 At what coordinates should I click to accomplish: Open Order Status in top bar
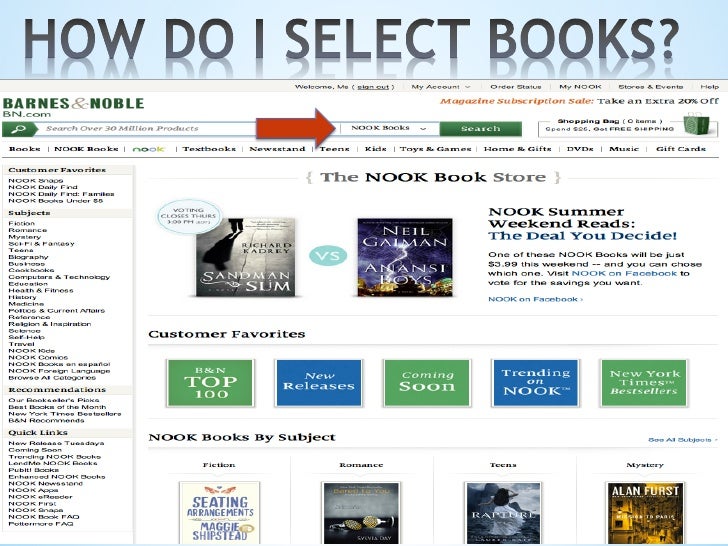point(516,87)
